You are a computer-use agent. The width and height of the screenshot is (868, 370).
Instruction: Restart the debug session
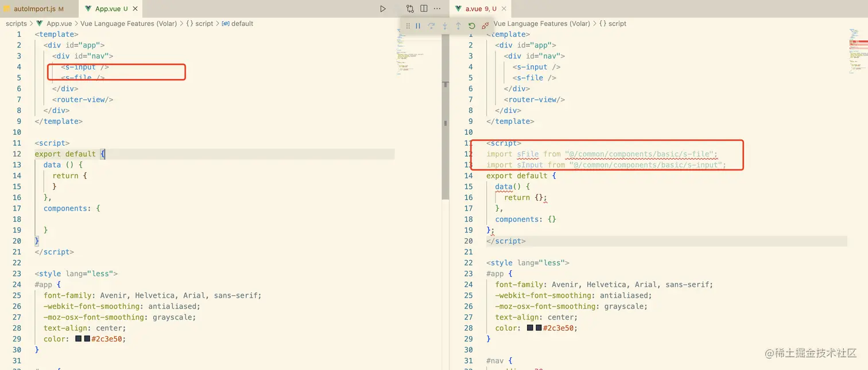click(x=472, y=26)
